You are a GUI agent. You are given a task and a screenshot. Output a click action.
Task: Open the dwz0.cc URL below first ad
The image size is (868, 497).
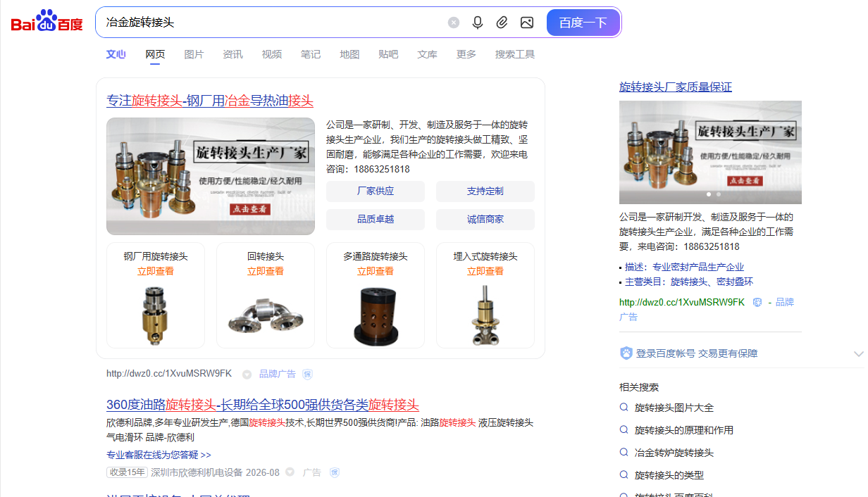(169, 374)
